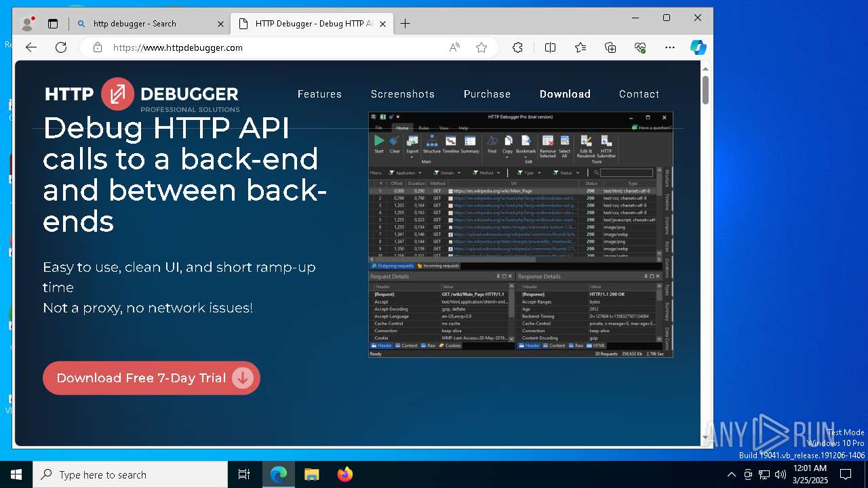This screenshot has height=488, width=868.
Task: Open the Features page
Action: pyautogui.click(x=319, y=94)
